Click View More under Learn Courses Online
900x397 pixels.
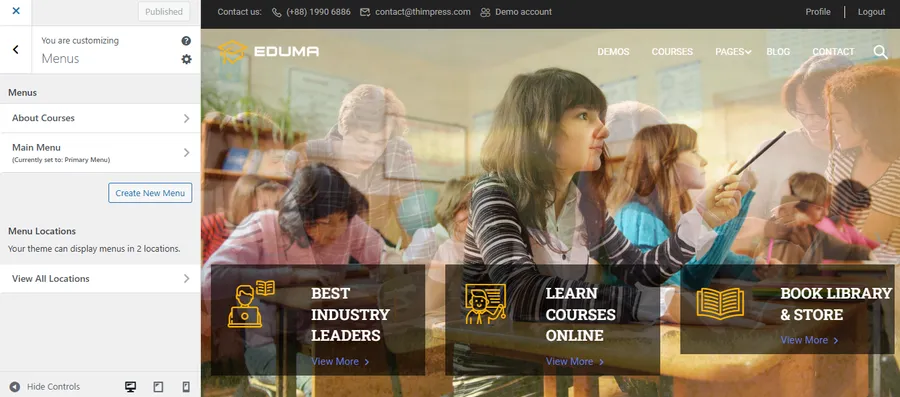tap(575, 361)
